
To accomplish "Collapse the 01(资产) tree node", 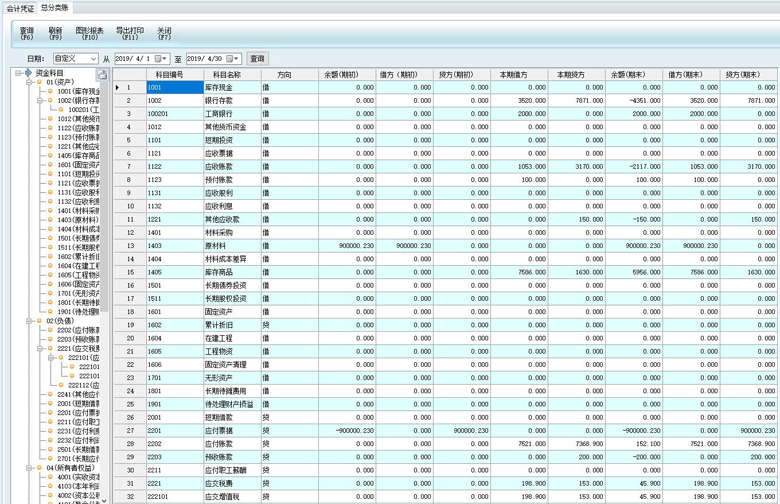I will pos(29,82).
